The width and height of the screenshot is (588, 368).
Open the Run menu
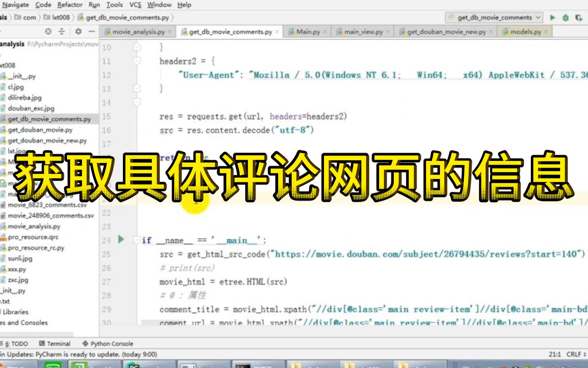point(94,5)
